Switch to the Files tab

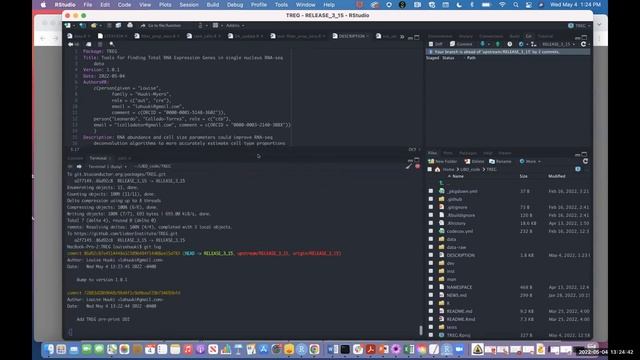tap(432, 153)
